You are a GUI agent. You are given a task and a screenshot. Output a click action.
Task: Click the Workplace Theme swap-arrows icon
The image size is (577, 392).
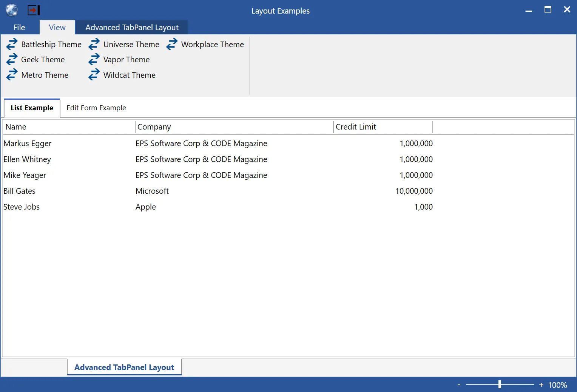[x=172, y=44]
